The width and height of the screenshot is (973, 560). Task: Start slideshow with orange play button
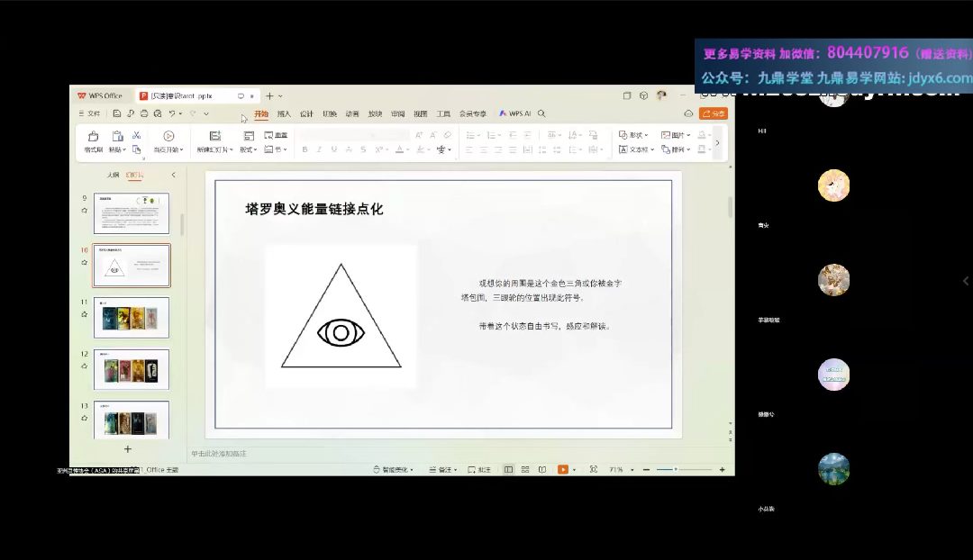[563, 469]
